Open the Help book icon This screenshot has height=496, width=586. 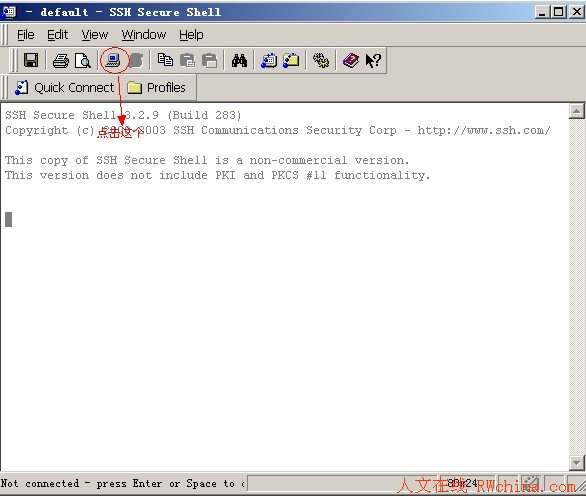pyautogui.click(x=351, y=60)
